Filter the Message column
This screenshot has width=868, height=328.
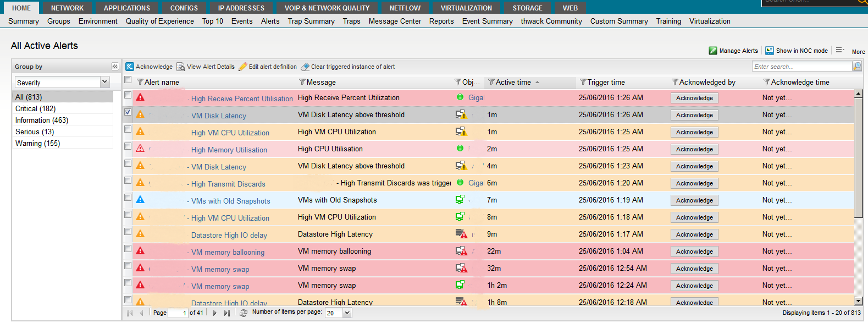302,82
